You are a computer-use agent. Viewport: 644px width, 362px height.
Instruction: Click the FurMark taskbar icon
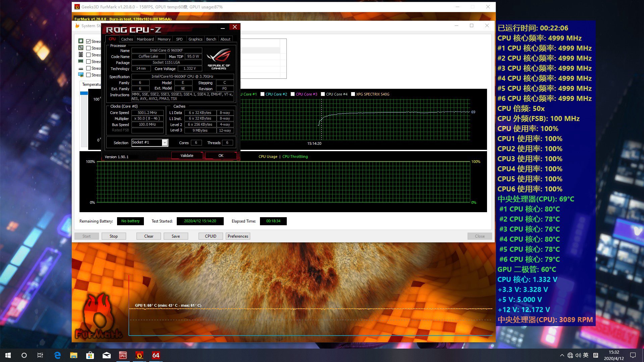tap(140, 355)
